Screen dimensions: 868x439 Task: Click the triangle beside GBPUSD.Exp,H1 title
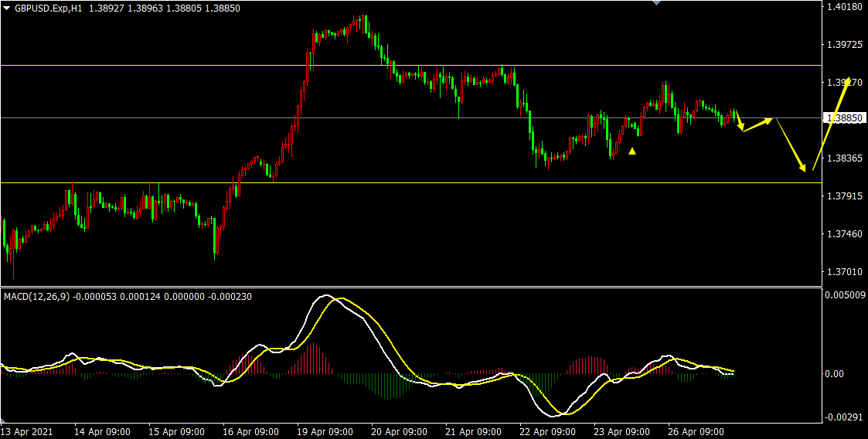click(x=7, y=8)
